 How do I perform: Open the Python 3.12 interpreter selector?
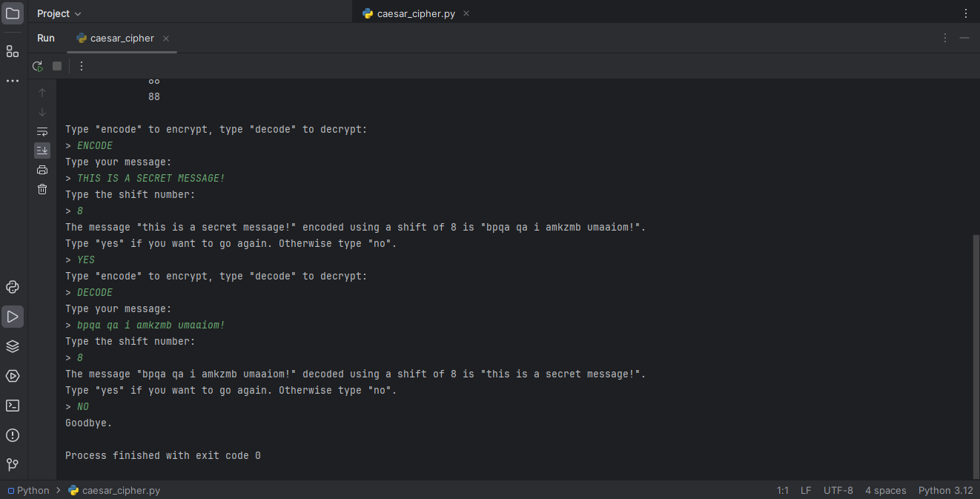[x=945, y=490]
